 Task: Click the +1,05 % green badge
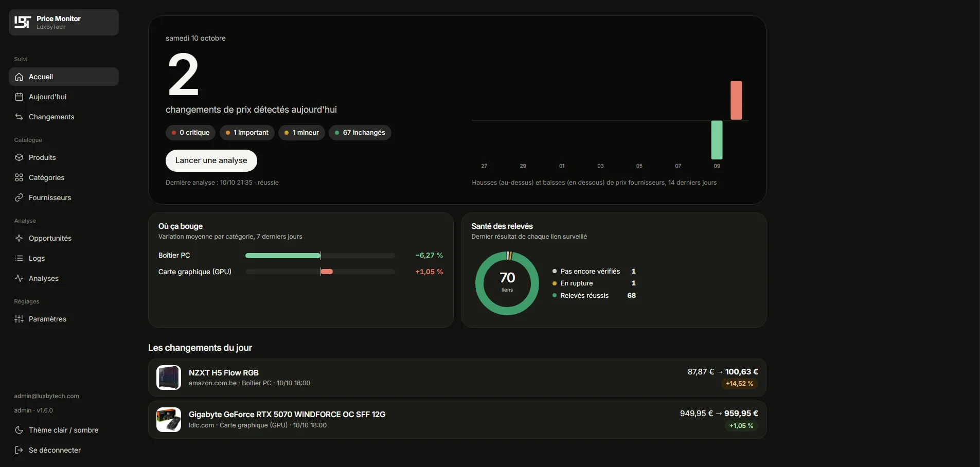tap(741, 426)
